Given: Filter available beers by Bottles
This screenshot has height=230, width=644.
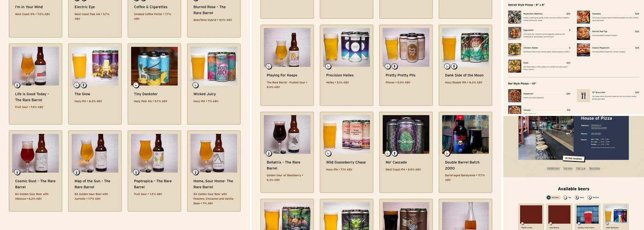Looking at the screenshot, I should (x=593, y=197).
